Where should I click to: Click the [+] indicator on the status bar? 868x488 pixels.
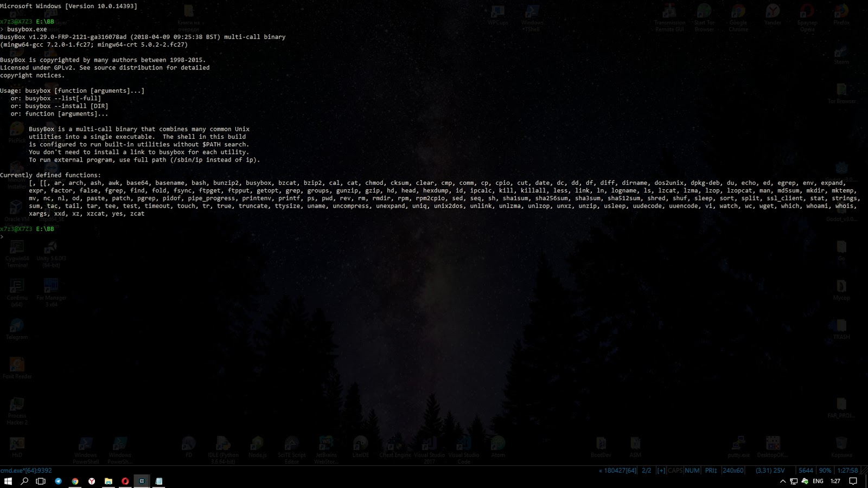[x=661, y=470]
